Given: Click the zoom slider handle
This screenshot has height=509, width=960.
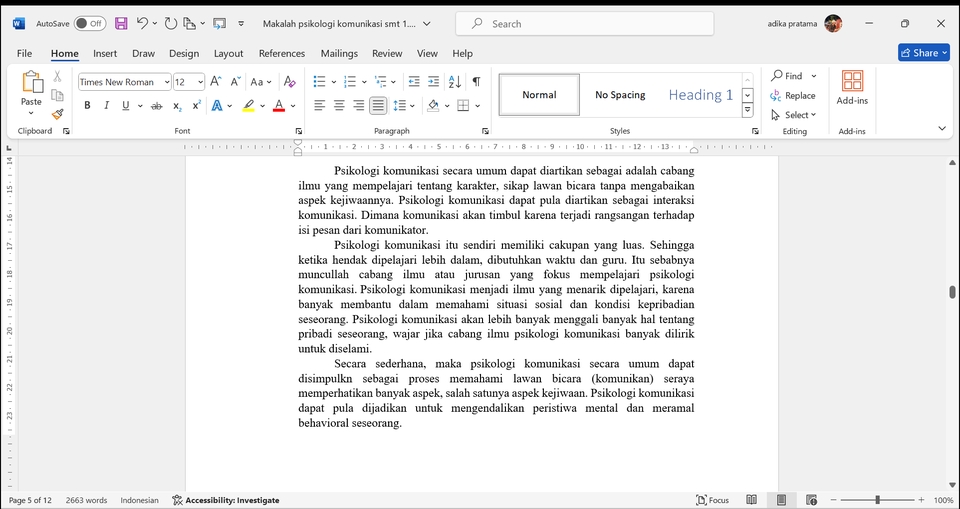Looking at the screenshot, I should tap(877, 500).
